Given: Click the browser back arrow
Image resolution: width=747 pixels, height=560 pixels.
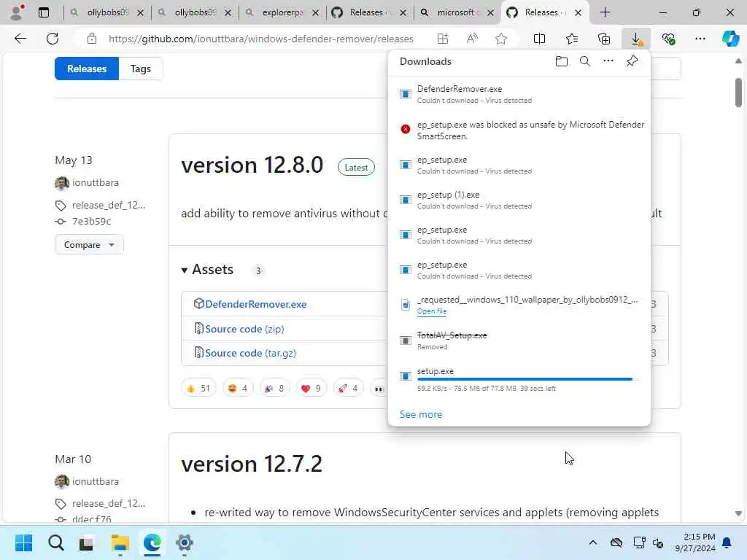Looking at the screenshot, I should [x=20, y=39].
